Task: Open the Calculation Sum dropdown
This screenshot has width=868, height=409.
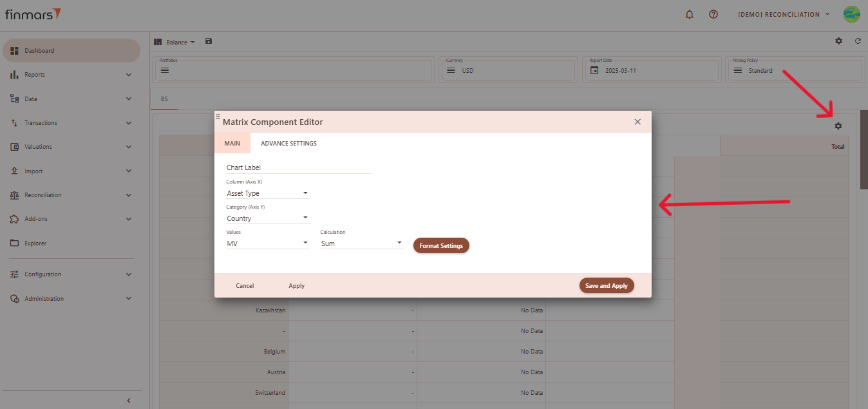Action: (x=362, y=243)
